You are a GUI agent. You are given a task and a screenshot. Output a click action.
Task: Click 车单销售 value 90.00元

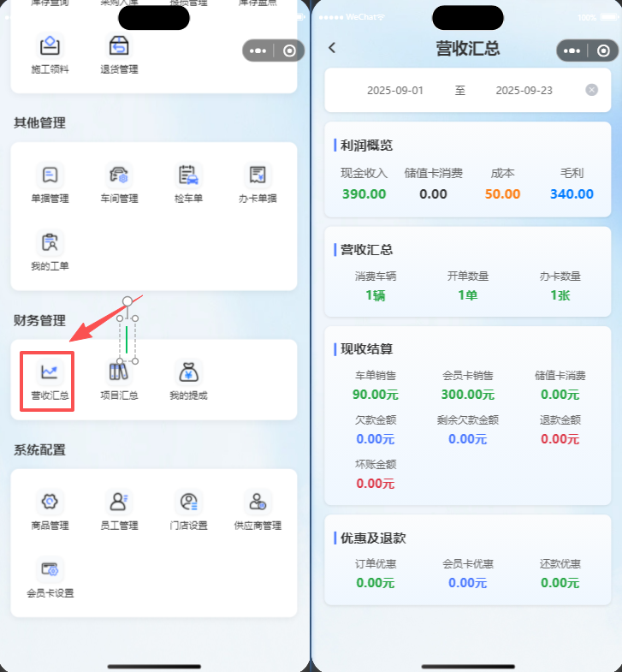[x=376, y=395]
